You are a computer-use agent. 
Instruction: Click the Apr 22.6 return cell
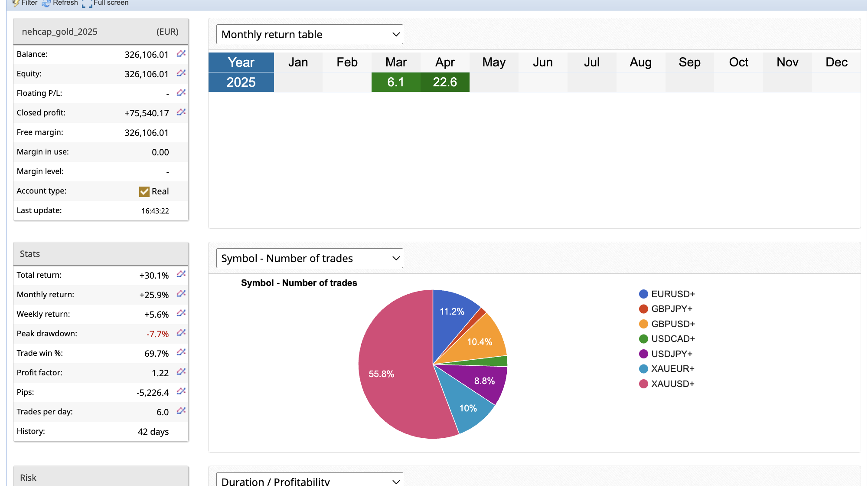point(445,82)
